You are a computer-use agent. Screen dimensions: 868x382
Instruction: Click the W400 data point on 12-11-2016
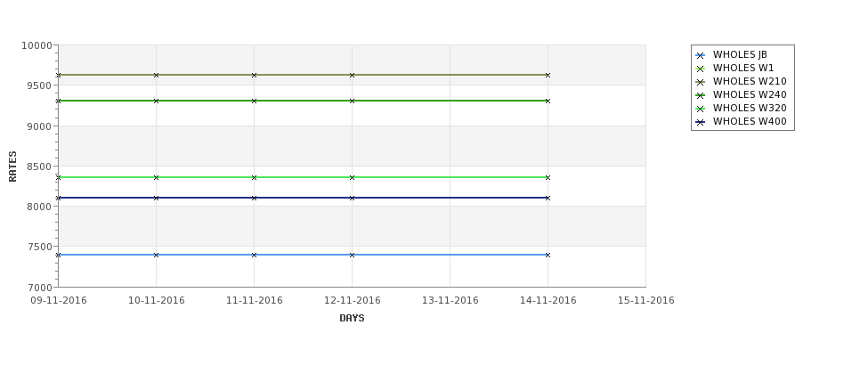pos(352,198)
